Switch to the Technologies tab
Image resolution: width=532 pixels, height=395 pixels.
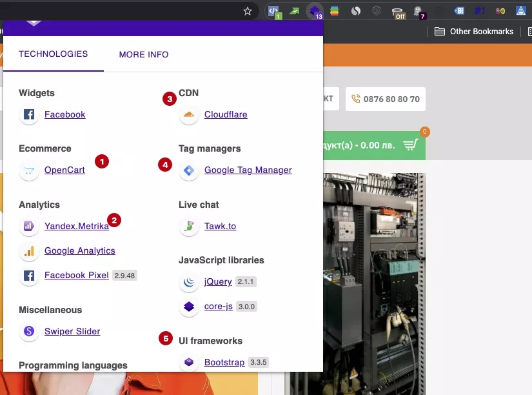click(x=54, y=54)
